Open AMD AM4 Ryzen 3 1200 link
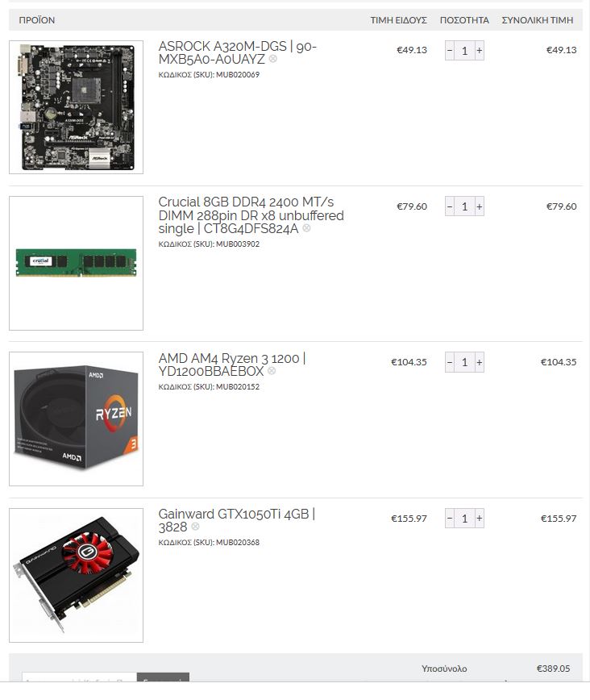This screenshot has width=590, height=700. click(x=232, y=365)
